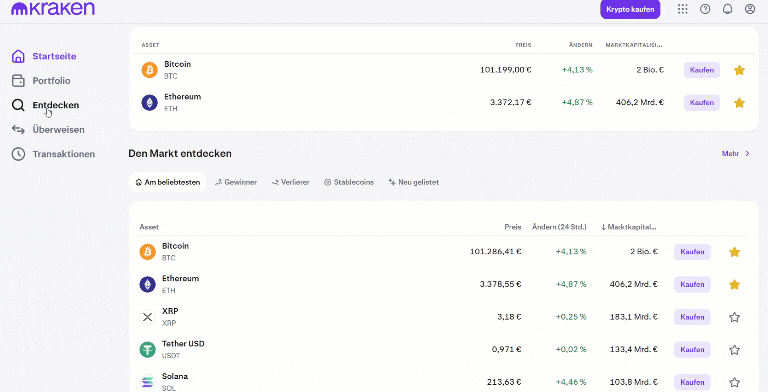Add XRP to favorites with star
This screenshot has height=392, width=768.
(734, 317)
